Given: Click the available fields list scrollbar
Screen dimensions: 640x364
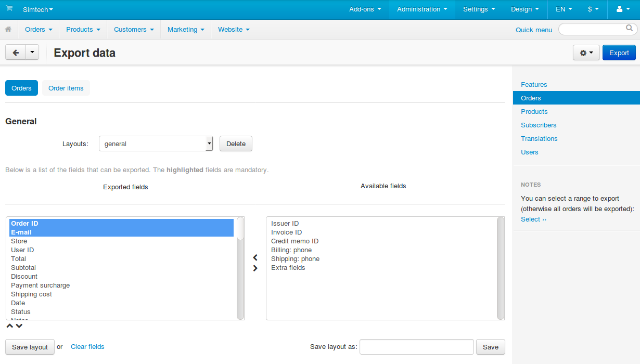Looking at the screenshot, I should click(x=501, y=268).
